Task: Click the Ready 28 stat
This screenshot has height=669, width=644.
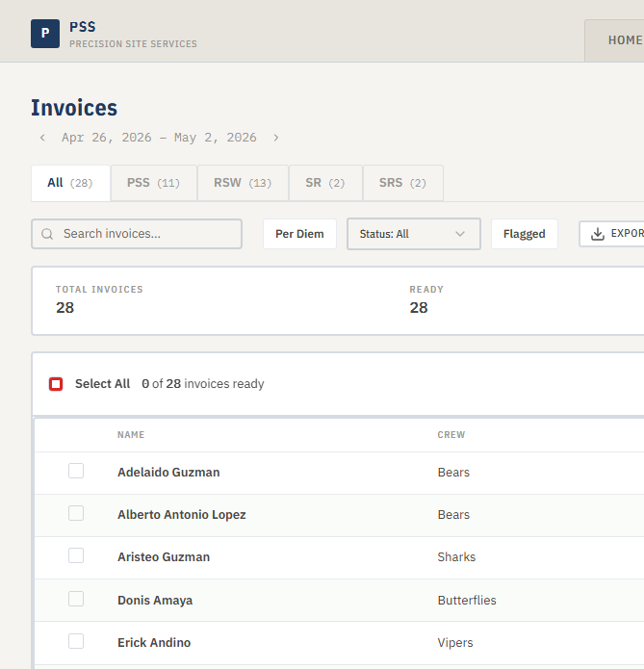Action: point(426,300)
